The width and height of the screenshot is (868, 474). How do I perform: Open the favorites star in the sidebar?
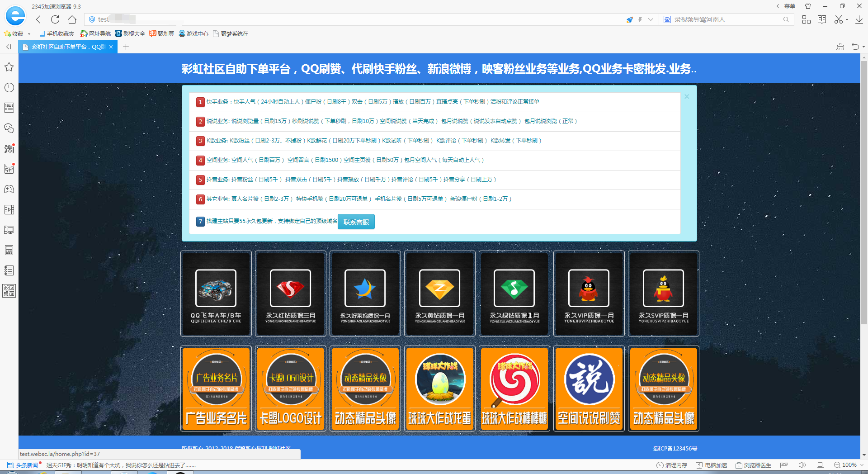9,67
